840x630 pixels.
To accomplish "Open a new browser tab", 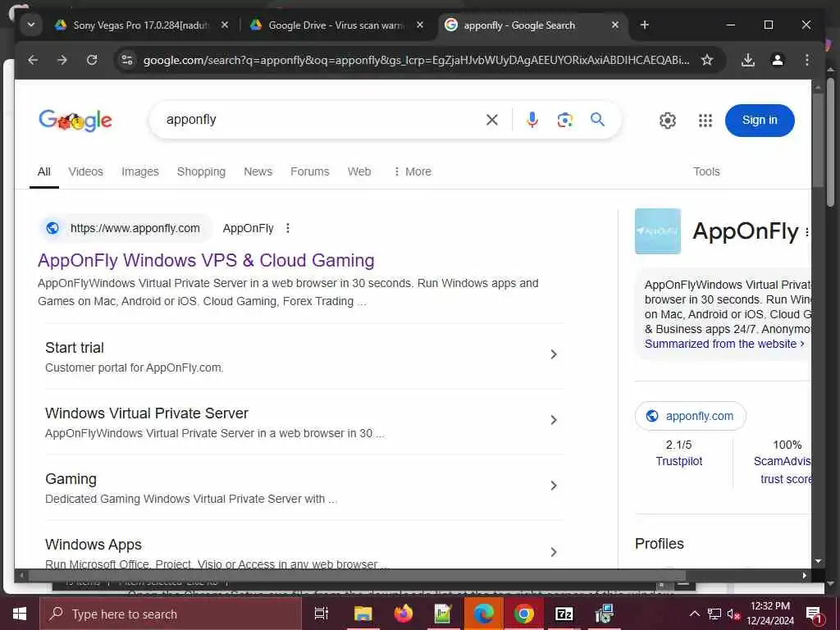I will click(x=645, y=25).
